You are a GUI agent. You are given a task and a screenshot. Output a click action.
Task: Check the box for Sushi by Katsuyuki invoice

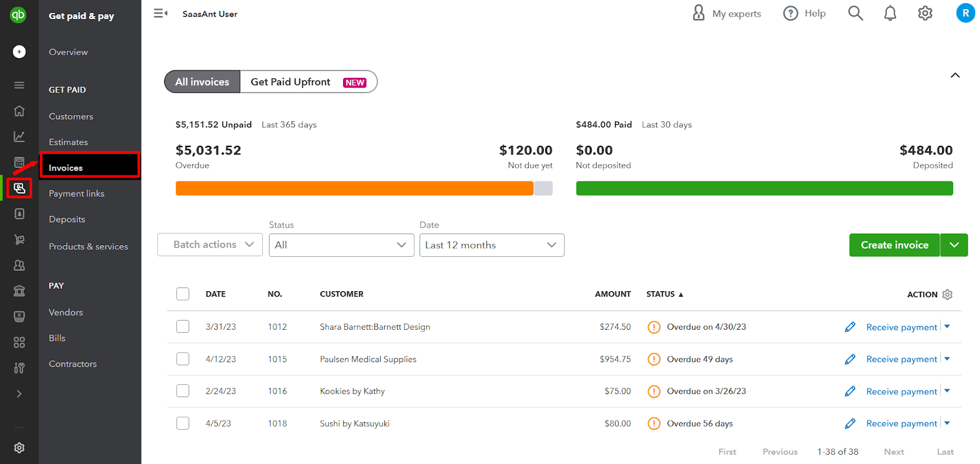pos(183,423)
